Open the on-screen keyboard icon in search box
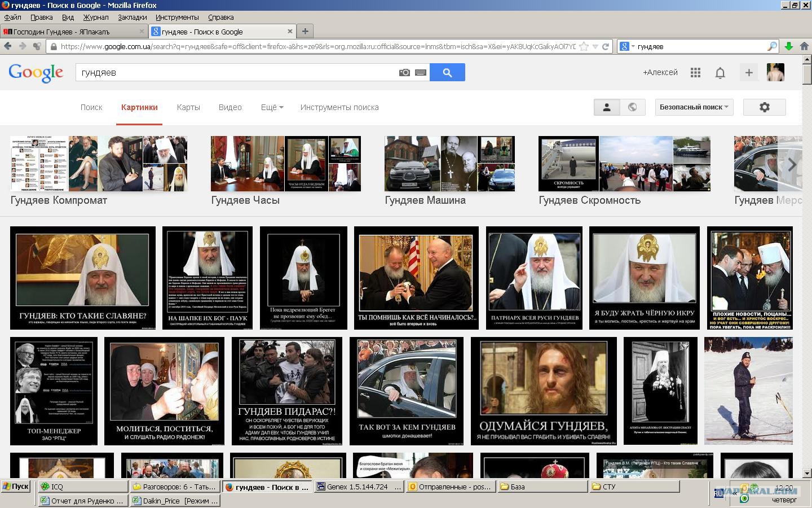The image size is (812, 508). click(x=420, y=72)
